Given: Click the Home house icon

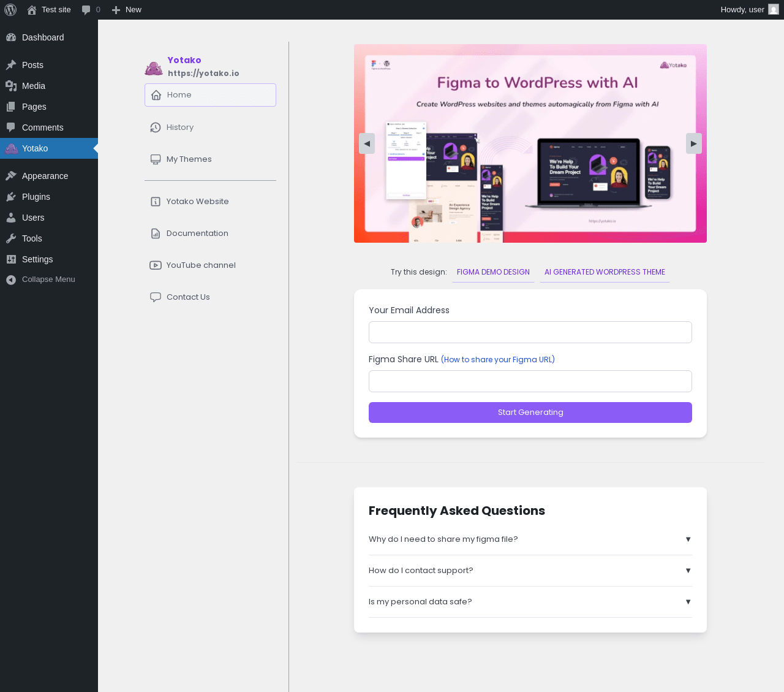Looking at the screenshot, I should [x=156, y=95].
